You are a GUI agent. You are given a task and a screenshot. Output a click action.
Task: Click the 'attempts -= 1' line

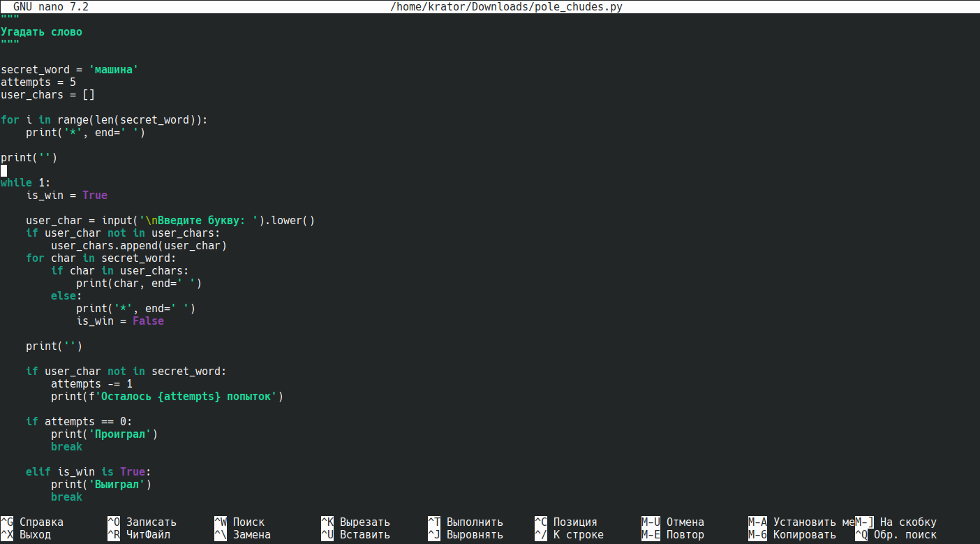click(x=91, y=384)
